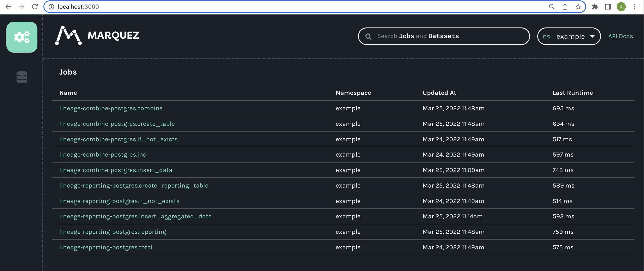Screen dimensions: 644x271
Task: Click the magnifier icon inside the search bar
Action: point(369,36)
